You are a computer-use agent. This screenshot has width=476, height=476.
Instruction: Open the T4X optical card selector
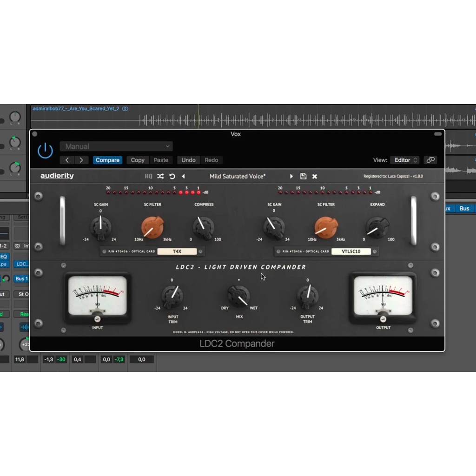pos(177,251)
